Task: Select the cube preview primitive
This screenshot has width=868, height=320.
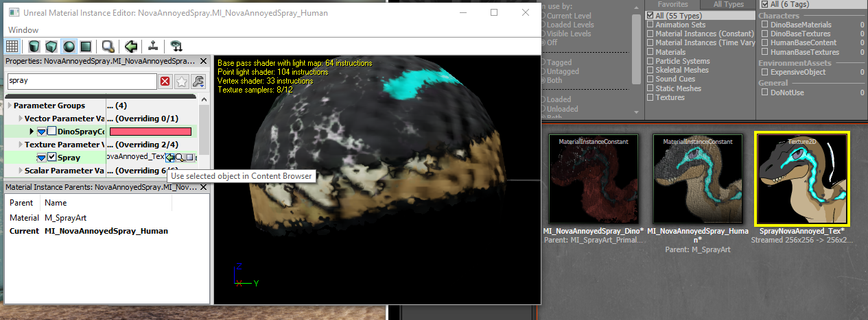Action: tap(51, 47)
